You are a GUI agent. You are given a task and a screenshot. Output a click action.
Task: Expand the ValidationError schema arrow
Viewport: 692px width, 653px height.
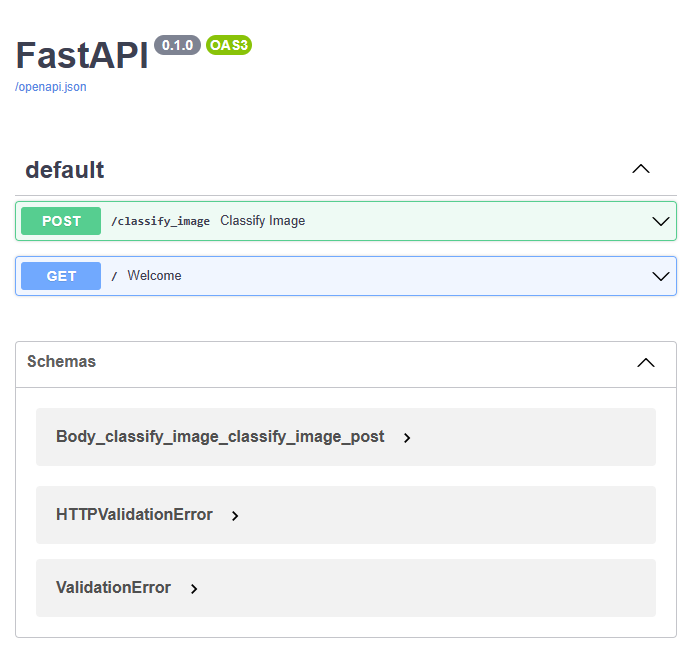194,589
